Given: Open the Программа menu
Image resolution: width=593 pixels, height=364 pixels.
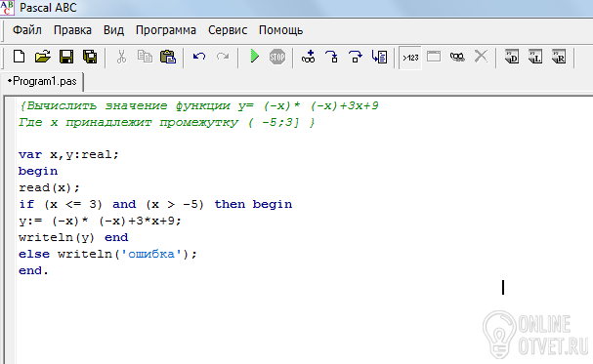Looking at the screenshot, I should [x=166, y=30].
